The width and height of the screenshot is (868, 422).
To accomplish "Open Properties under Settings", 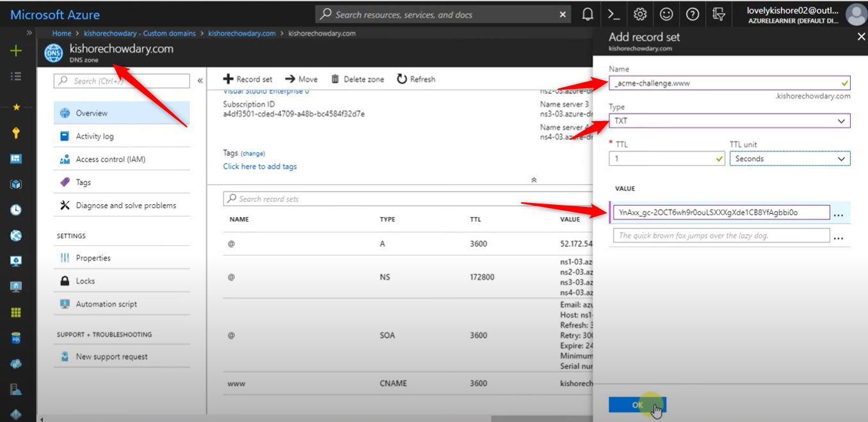I will [x=122, y=258].
